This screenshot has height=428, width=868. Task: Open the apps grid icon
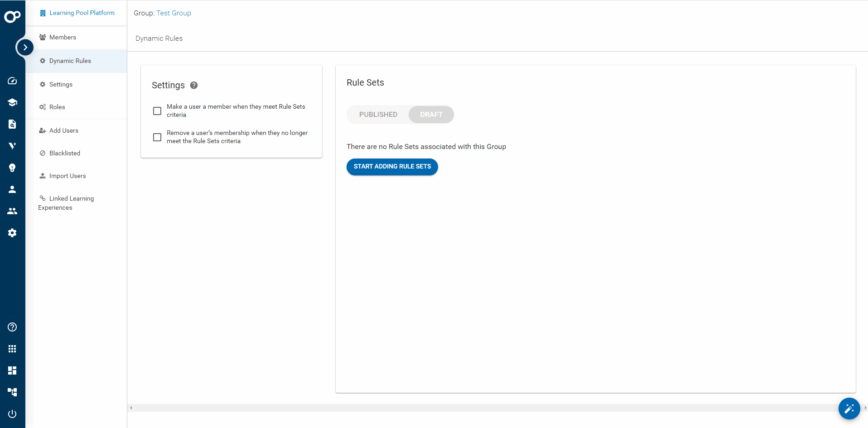12,348
